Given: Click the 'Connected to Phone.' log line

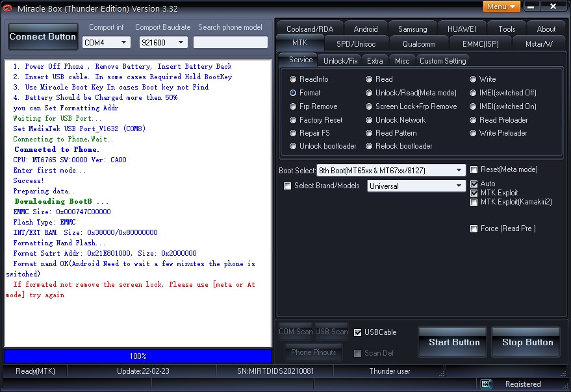Looking at the screenshot, I should (x=57, y=149).
